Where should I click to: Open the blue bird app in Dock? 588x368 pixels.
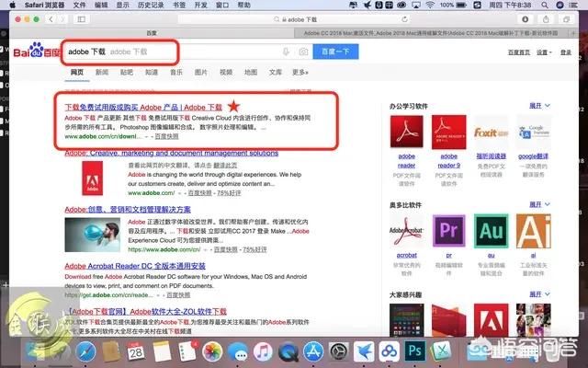(364, 352)
